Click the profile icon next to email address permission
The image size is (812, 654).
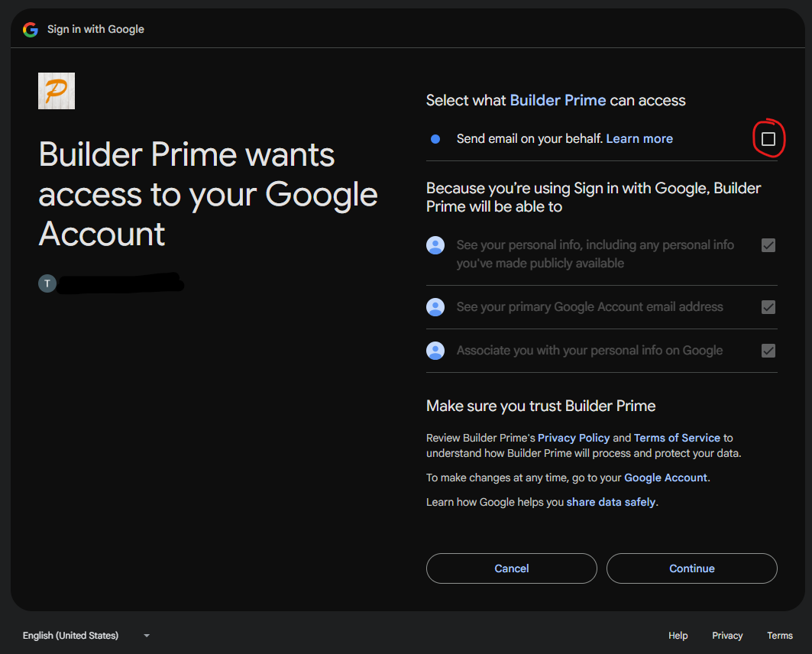point(435,306)
